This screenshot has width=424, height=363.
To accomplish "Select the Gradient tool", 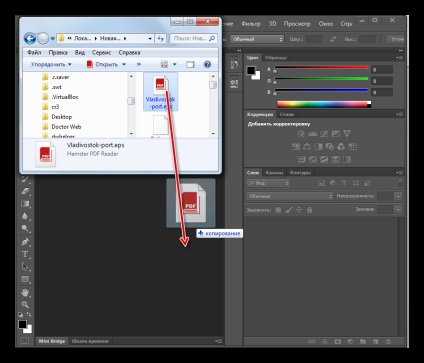I will [x=25, y=204].
